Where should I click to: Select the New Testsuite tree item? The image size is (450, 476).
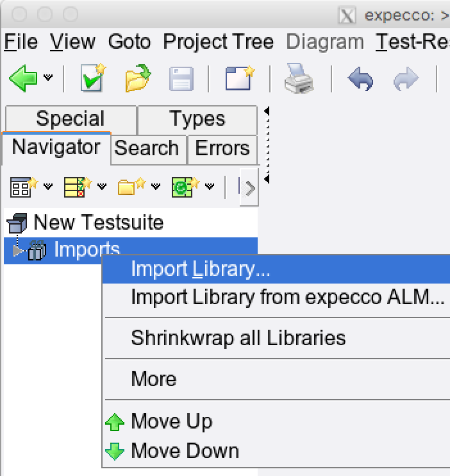98,223
